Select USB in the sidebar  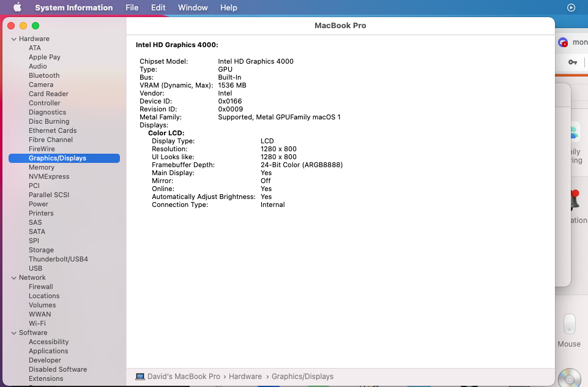pos(35,269)
